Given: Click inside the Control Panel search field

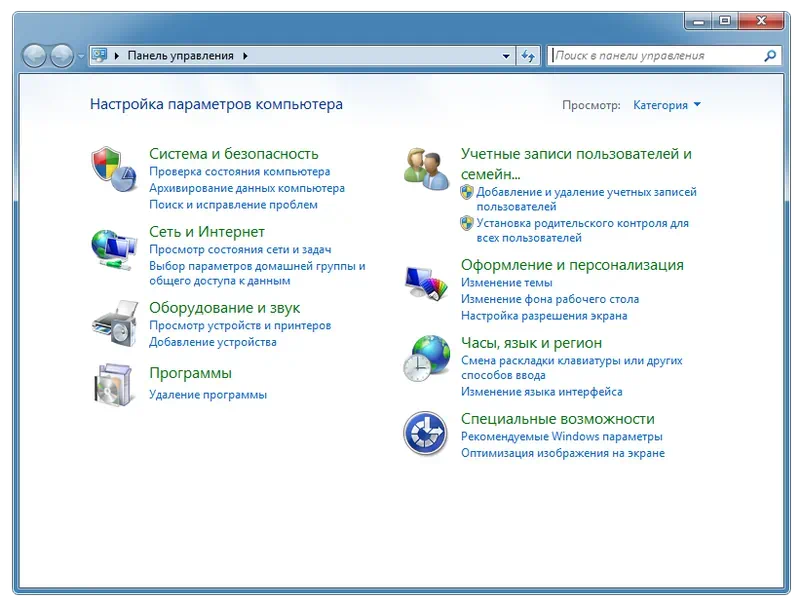Looking at the screenshot, I should [650, 55].
